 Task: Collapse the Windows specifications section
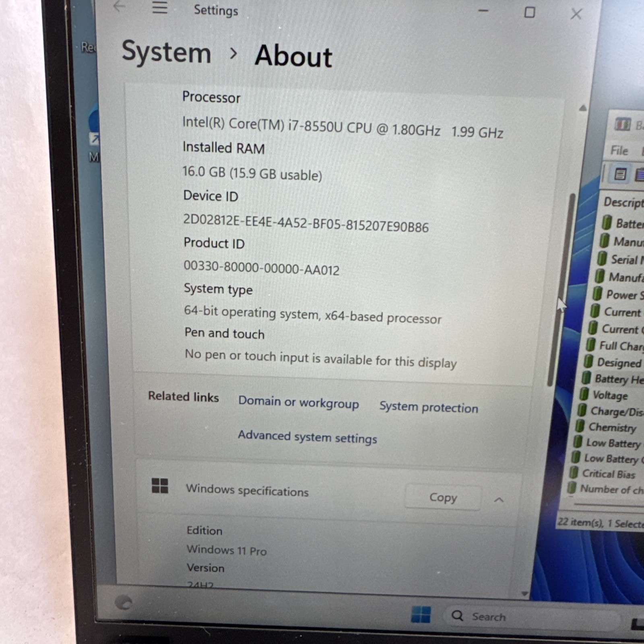coord(499,500)
